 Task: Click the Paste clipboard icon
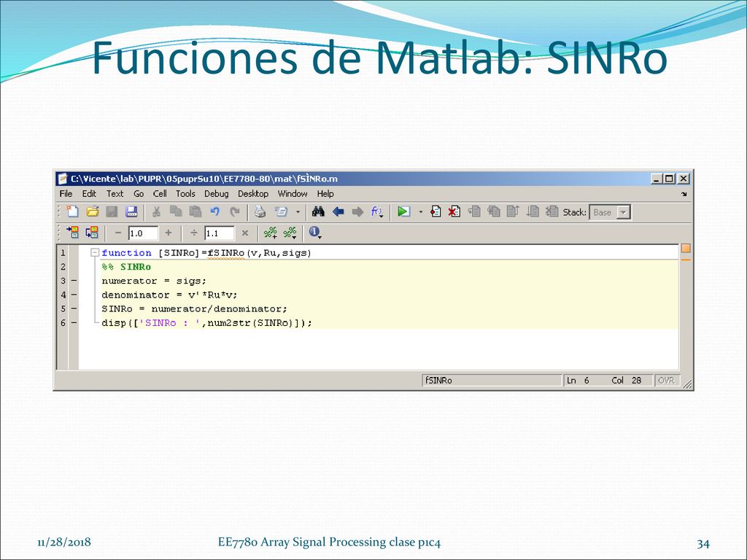coord(196,211)
